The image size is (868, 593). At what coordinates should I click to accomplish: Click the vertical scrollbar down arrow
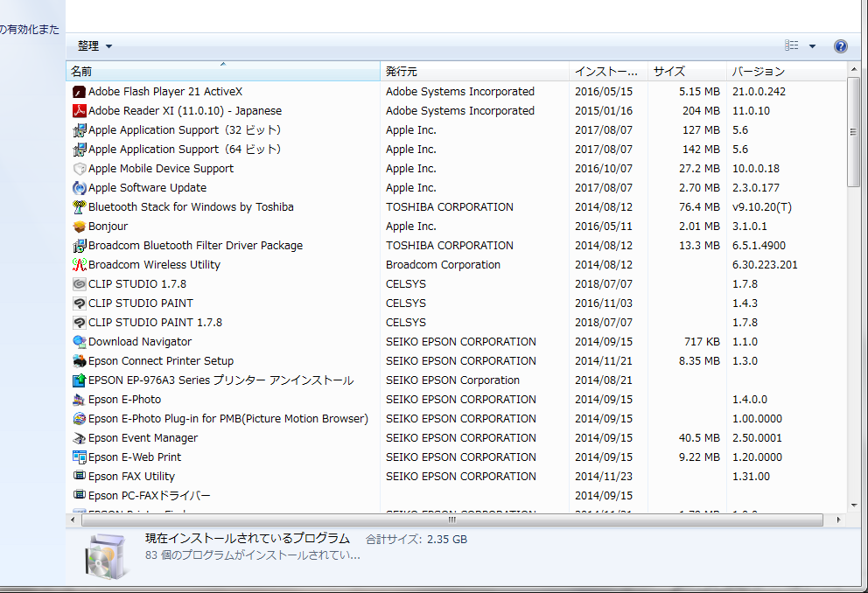[x=853, y=506]
